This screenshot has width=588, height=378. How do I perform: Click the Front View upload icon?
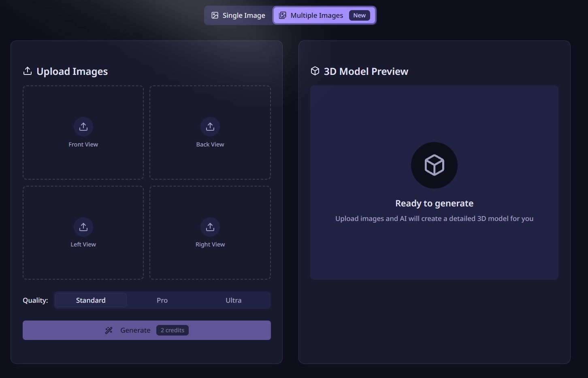83,127
